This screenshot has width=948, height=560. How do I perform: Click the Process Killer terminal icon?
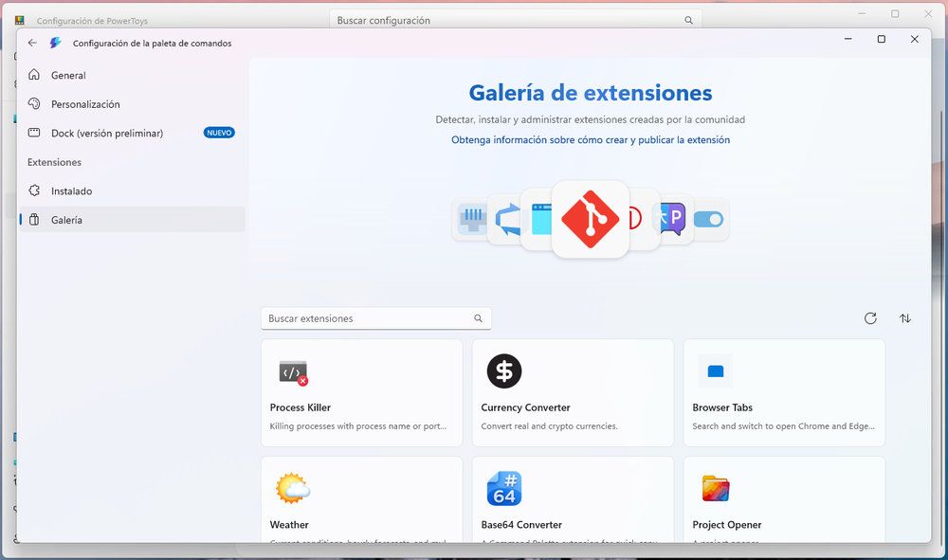(x=293, y=372)
